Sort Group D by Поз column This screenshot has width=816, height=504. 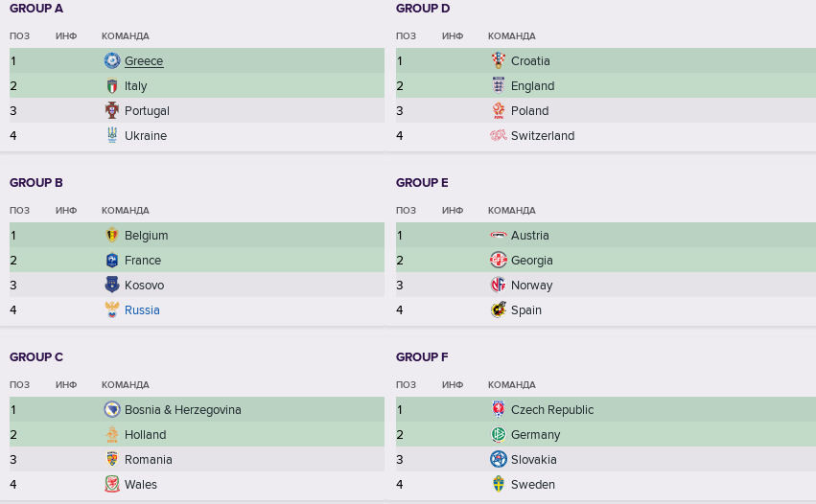coord(406,36)
